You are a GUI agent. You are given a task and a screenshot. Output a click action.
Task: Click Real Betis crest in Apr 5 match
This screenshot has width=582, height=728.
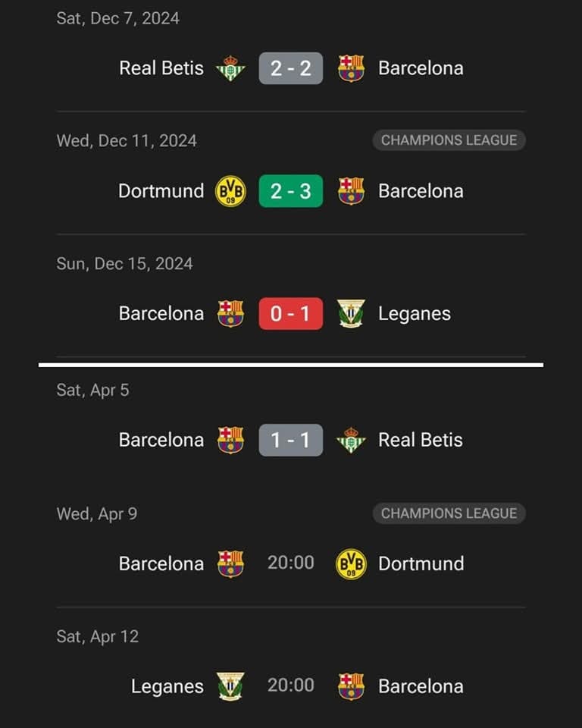(351, 440)
